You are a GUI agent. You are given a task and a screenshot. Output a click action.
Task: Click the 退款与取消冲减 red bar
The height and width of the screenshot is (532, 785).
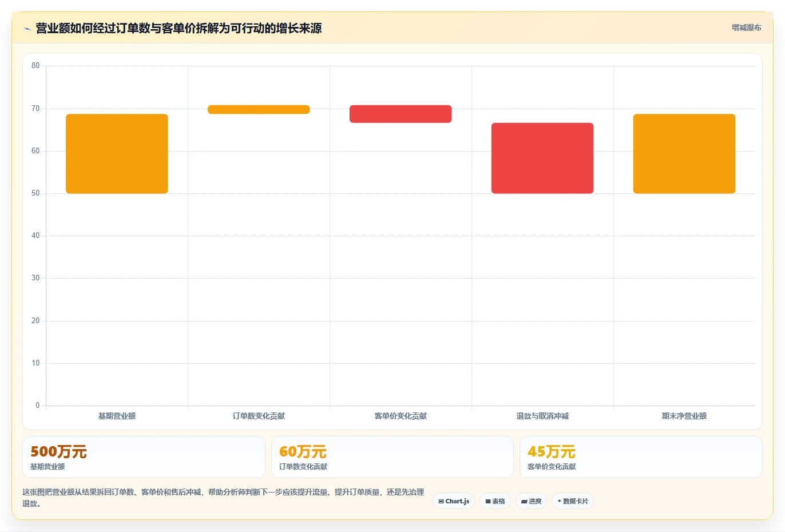point(542,158)
